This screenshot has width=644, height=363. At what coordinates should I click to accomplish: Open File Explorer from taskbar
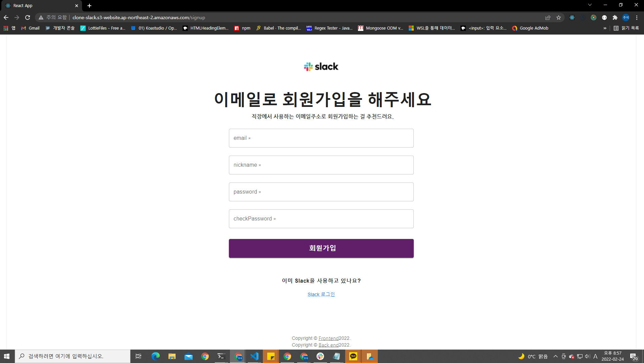172,356
